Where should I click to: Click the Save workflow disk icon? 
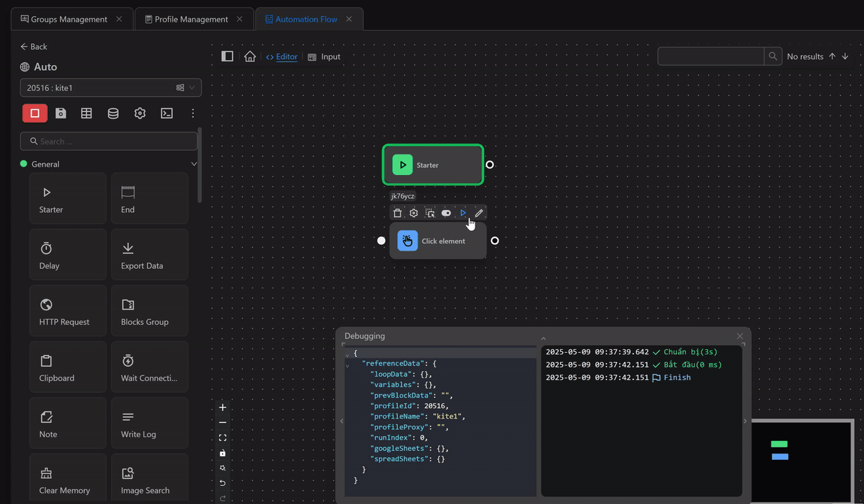click(x=61, y=113)
